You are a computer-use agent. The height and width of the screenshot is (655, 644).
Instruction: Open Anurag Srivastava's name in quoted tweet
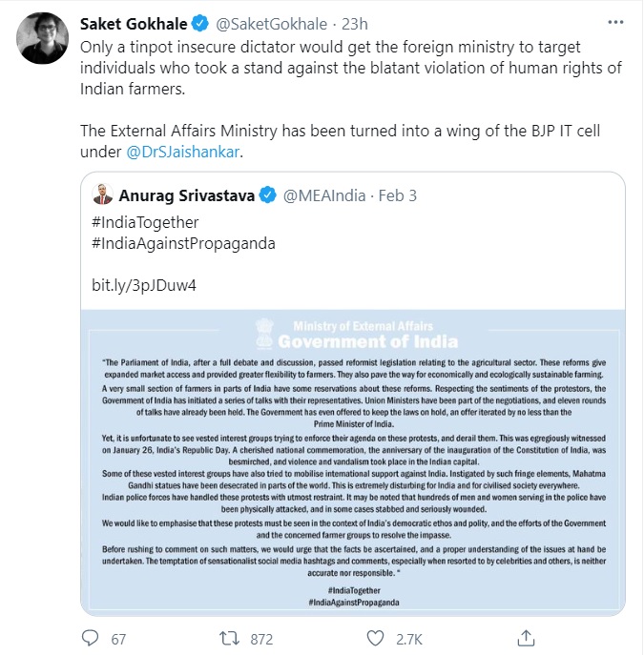(x=187, y=195)
